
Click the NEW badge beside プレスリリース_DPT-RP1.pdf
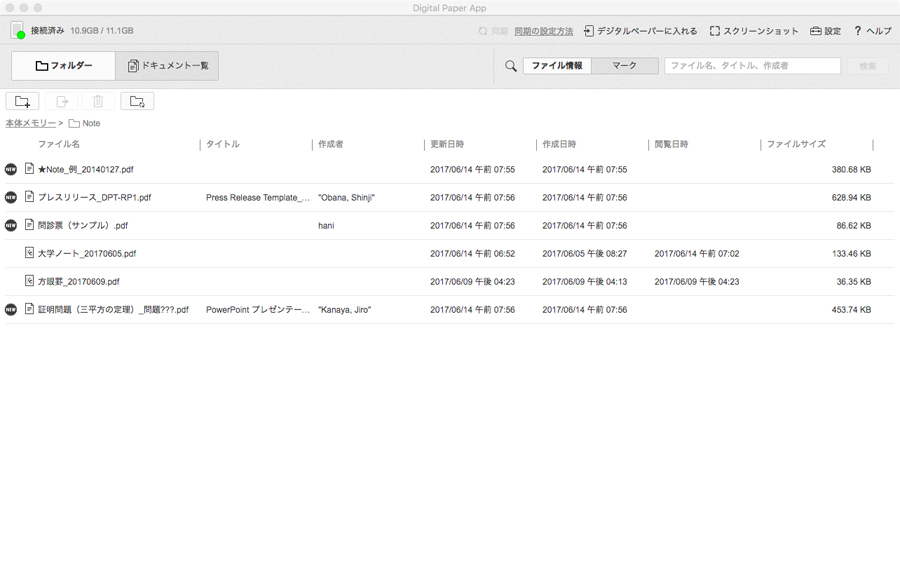(11, 198)
